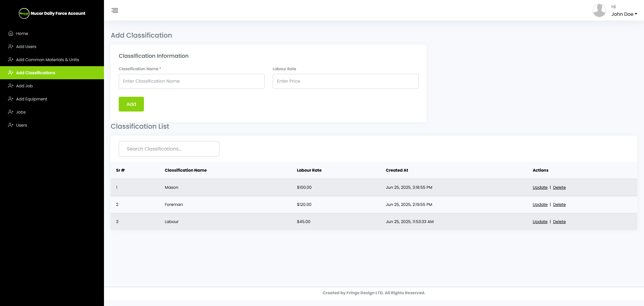This screenshot has height=306, width=644.
Task: Focus the Classification Name input field
Action: point(192,81)
